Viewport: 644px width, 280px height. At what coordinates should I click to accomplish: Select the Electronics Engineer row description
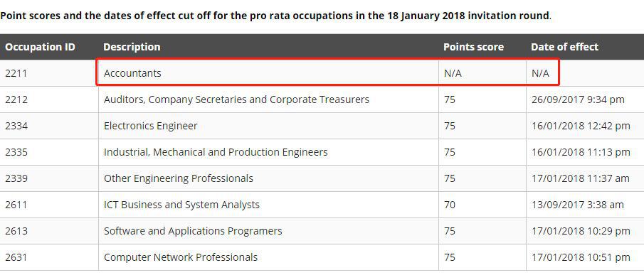click(x=150, y=126)
